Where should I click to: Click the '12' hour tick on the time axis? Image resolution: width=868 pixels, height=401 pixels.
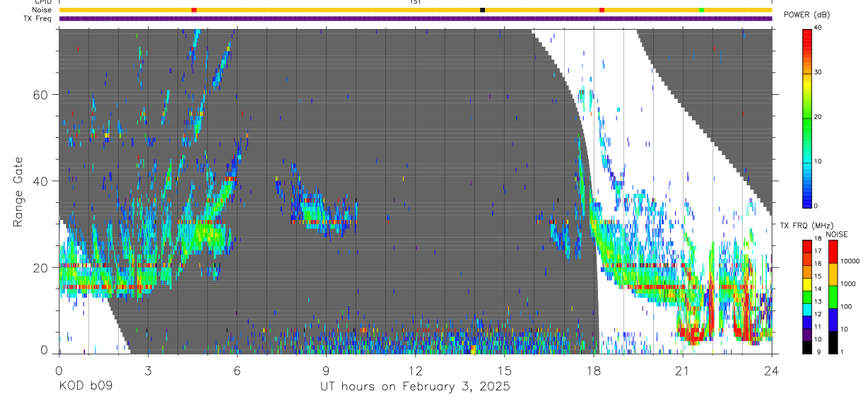(416, 370)
